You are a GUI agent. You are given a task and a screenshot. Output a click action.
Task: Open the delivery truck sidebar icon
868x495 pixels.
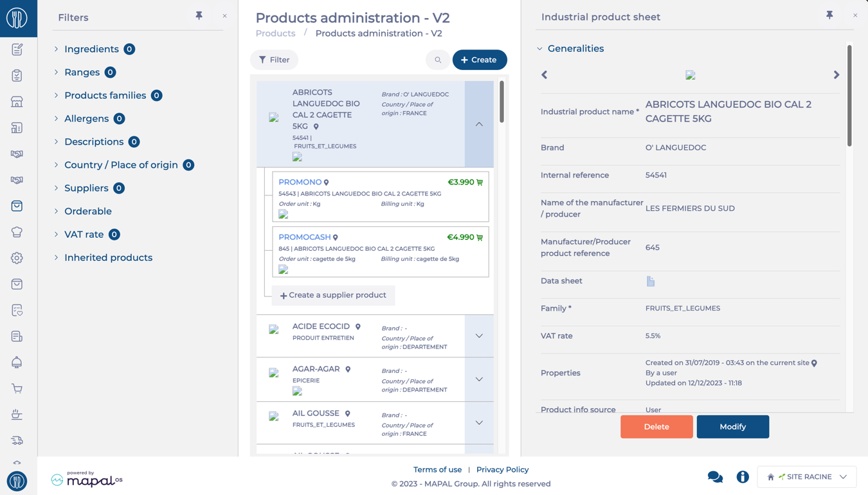(17, 440)
